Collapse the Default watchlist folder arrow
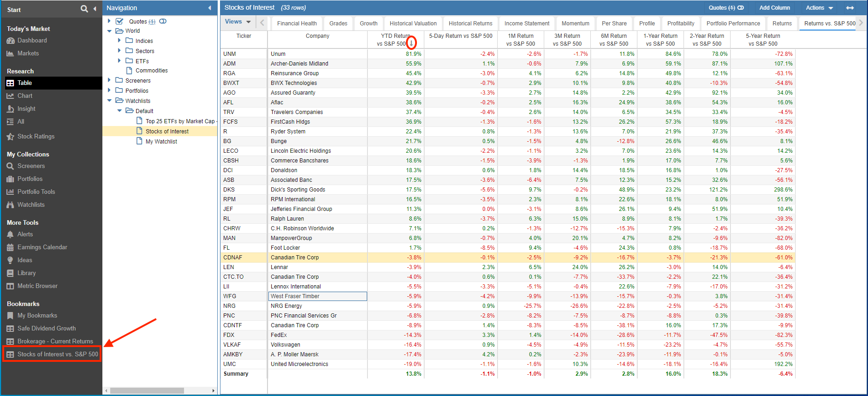Viewport: 868px width, 396px height. 119,111
